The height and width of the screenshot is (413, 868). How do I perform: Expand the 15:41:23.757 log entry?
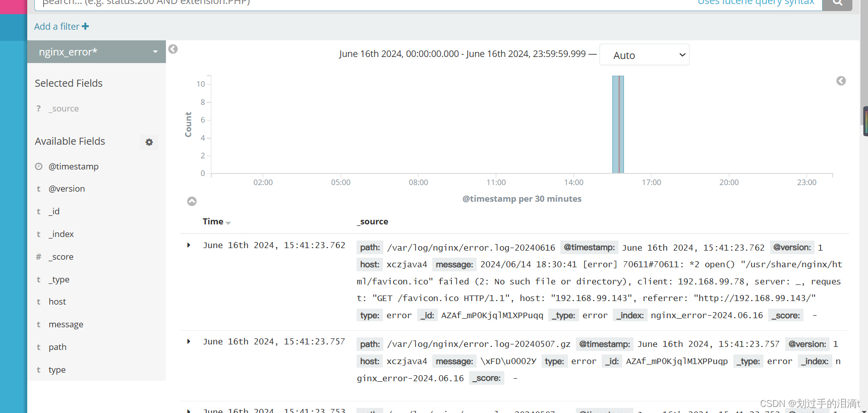(x=189, y=341)
